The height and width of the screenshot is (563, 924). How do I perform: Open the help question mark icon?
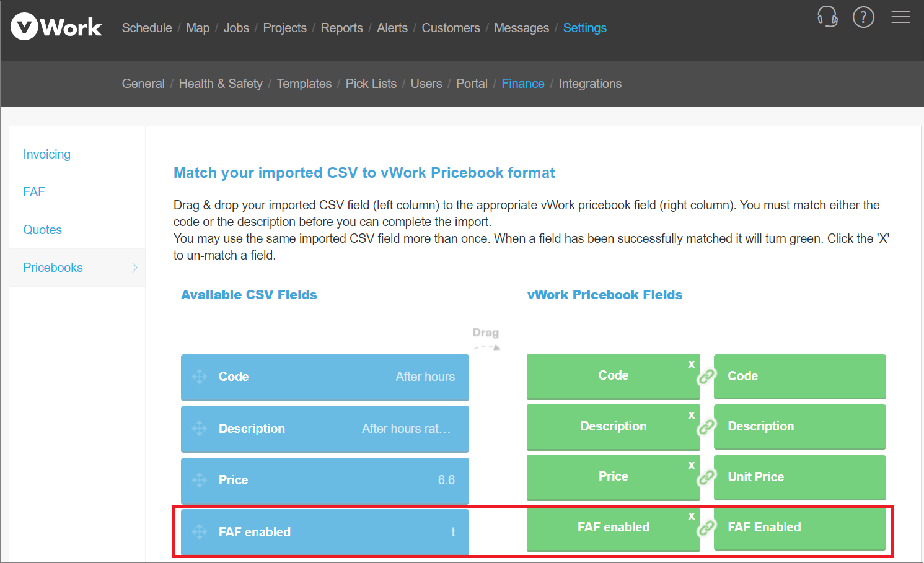click(x=863, y=17)
